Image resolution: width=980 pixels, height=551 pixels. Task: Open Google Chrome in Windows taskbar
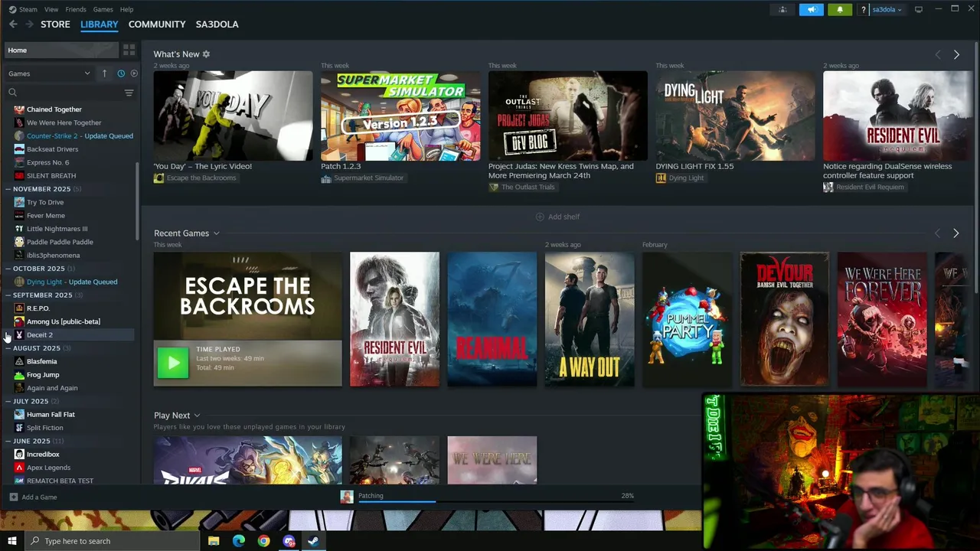coord(263,541)
